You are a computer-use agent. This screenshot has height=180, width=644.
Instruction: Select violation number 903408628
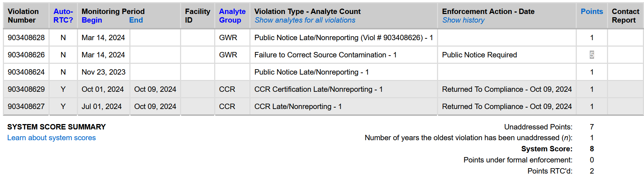pos(26,38)
